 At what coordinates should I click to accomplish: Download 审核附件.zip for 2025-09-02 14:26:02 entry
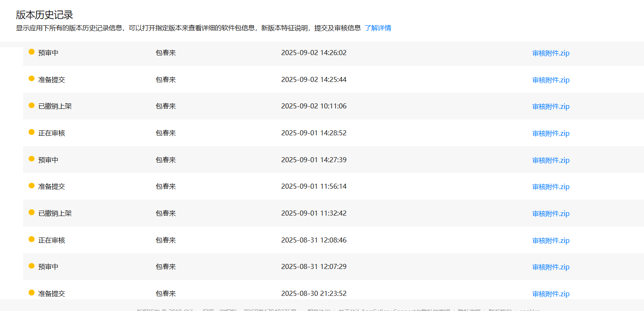click(551, 53)
